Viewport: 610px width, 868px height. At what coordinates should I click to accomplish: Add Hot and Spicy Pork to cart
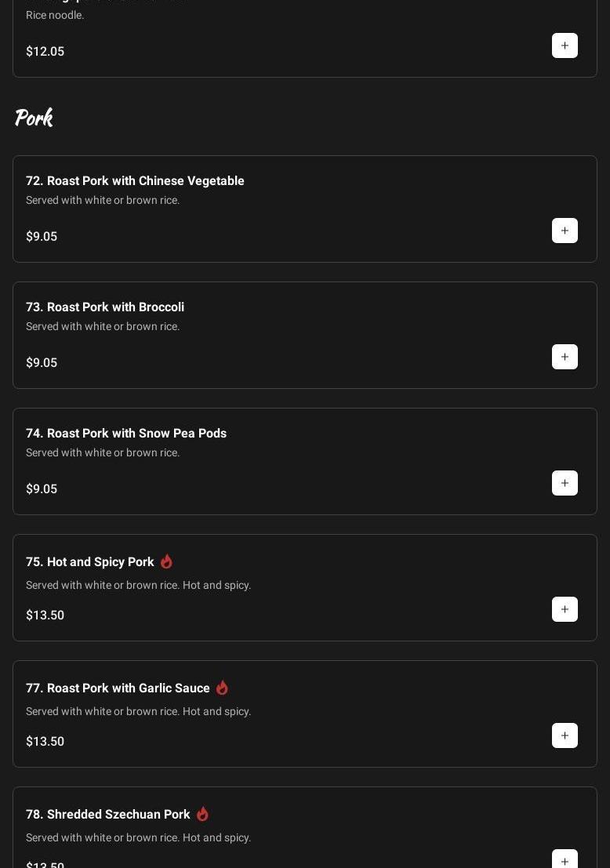pyautogui.click(x=565, y=609)
